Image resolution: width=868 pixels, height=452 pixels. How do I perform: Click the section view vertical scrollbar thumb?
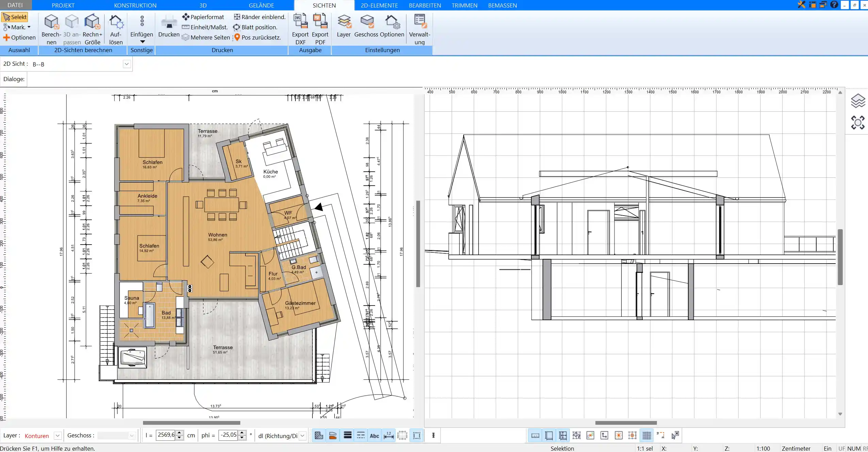[840, 257]
